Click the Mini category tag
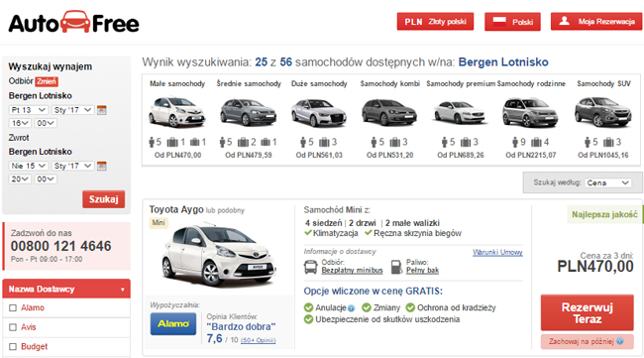Screen dimensions: 644x358 [159, 223]
